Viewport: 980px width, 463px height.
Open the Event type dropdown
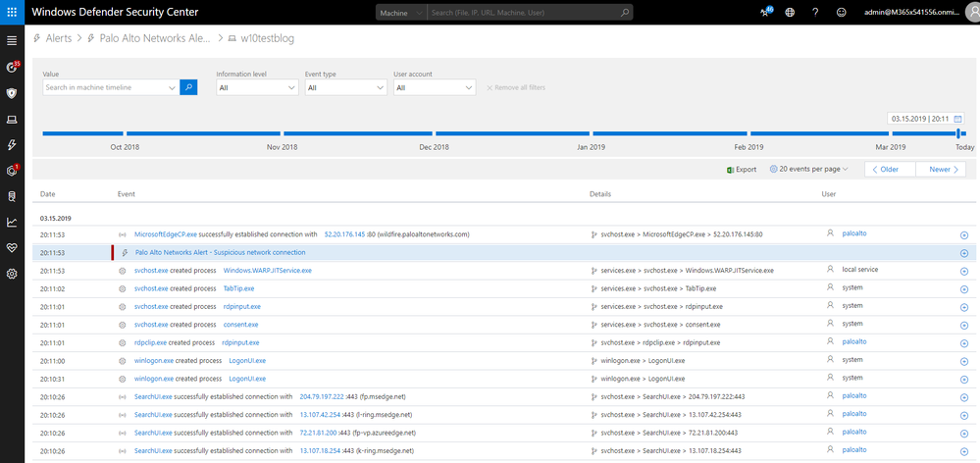point(346,87)
